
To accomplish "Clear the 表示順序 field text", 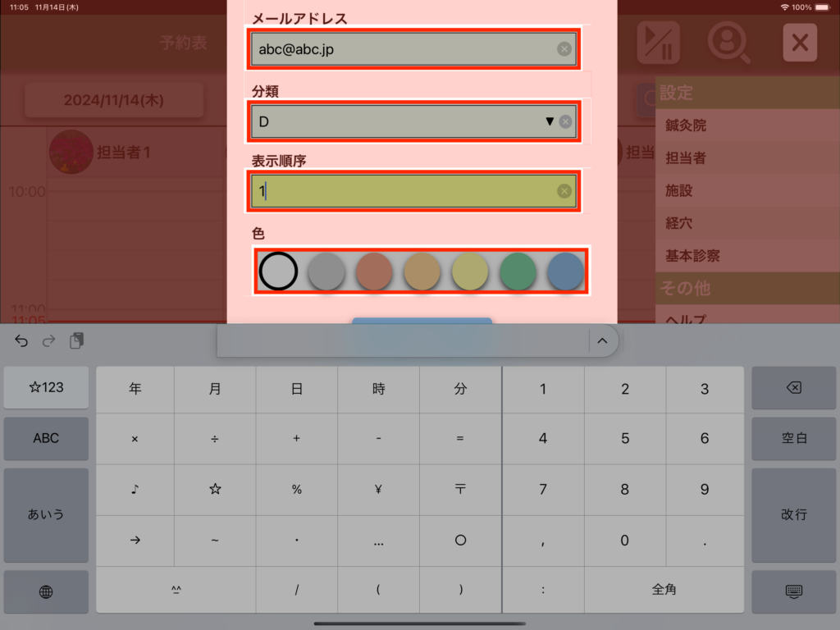I will 564,191.
